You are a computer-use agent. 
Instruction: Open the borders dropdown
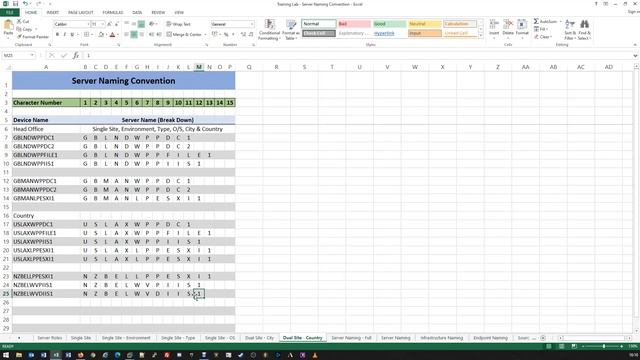pyautogui.click(x=93, y=35)
